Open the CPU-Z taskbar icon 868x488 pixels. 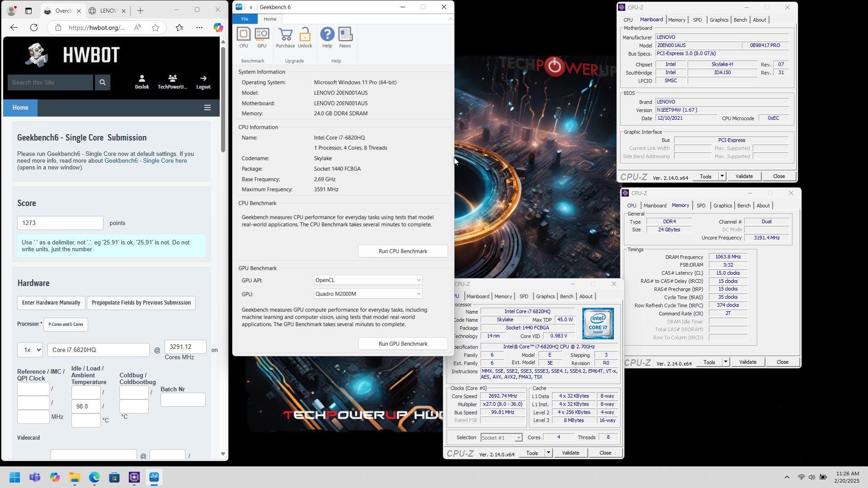(x=134, y=477)
